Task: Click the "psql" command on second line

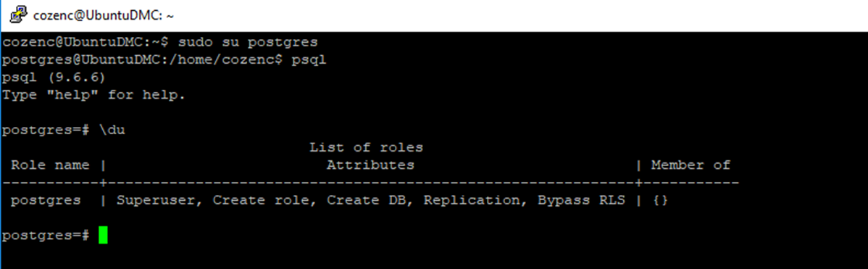Action: coord(309,59)
